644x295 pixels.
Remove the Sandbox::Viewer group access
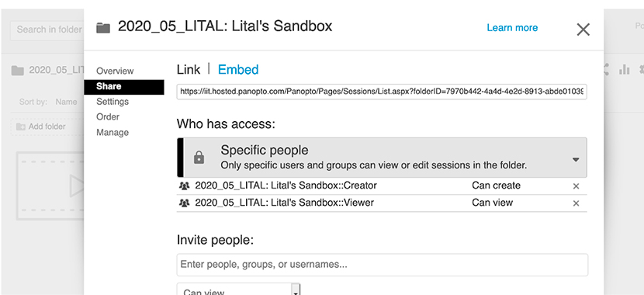tap(576, 203)
